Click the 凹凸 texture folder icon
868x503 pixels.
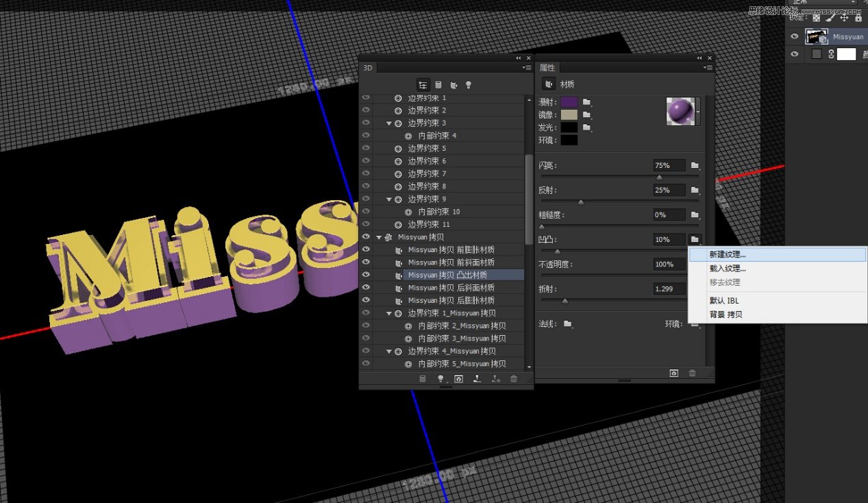tap(695, 239)
